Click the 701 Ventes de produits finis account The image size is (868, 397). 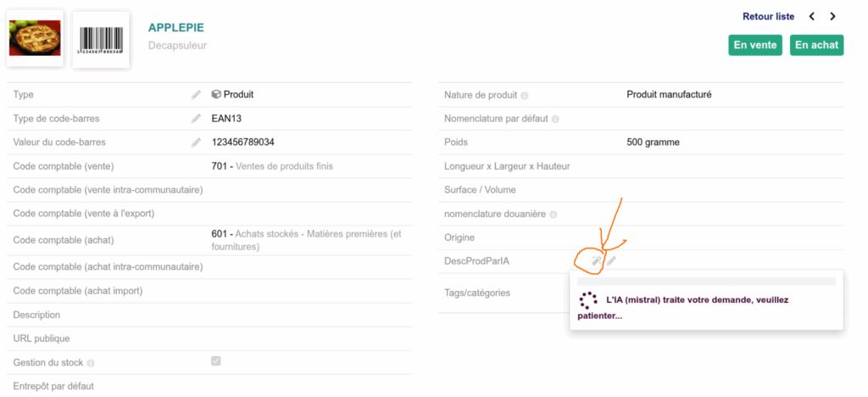coord(272,166)
